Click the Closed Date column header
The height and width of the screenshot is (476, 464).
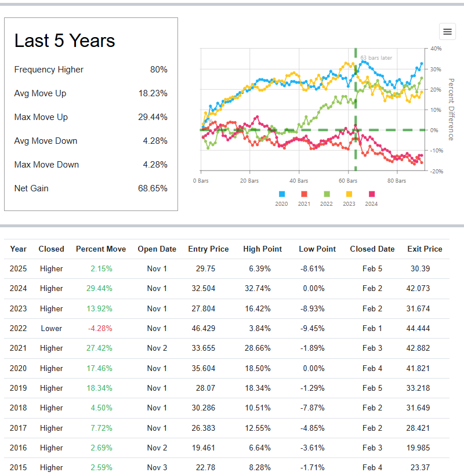(372, 249)
